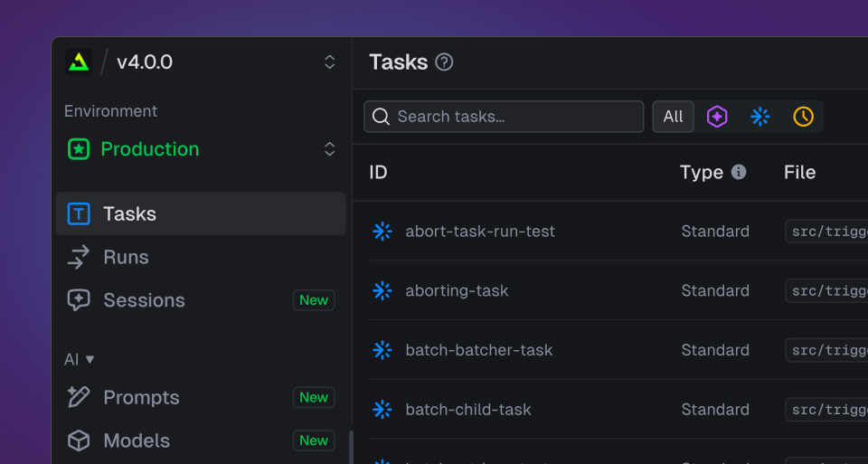
Task: Open the Tasks sidebar item
Action: point(201,213)
